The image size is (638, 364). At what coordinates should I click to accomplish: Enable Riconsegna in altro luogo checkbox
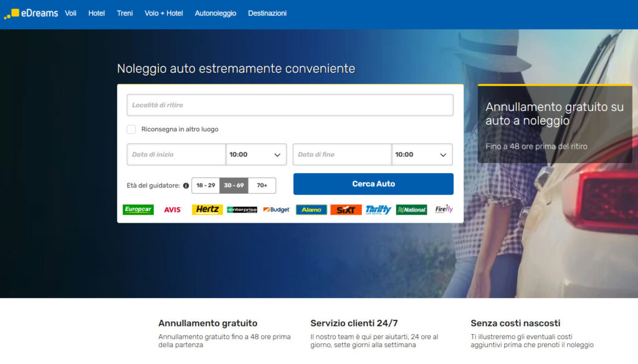point(131,129)
